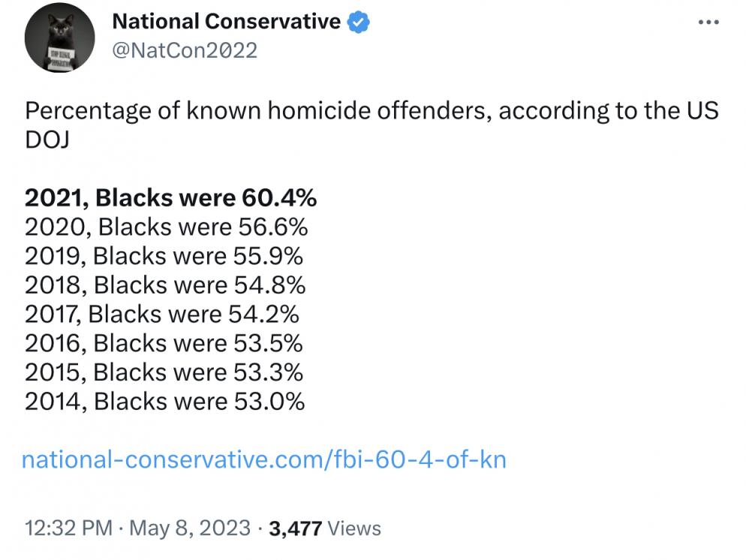Open the black cat profile avatar
The width and height of the screenshot is (746, 560).
pos(59,38)
